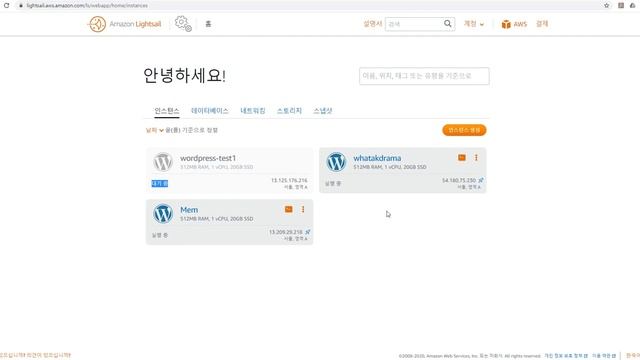Click the whatakdrama IP 54.180.75.230
Viewport: 640px width, 360px height.
pyautogui.click(x=459, y=180)
